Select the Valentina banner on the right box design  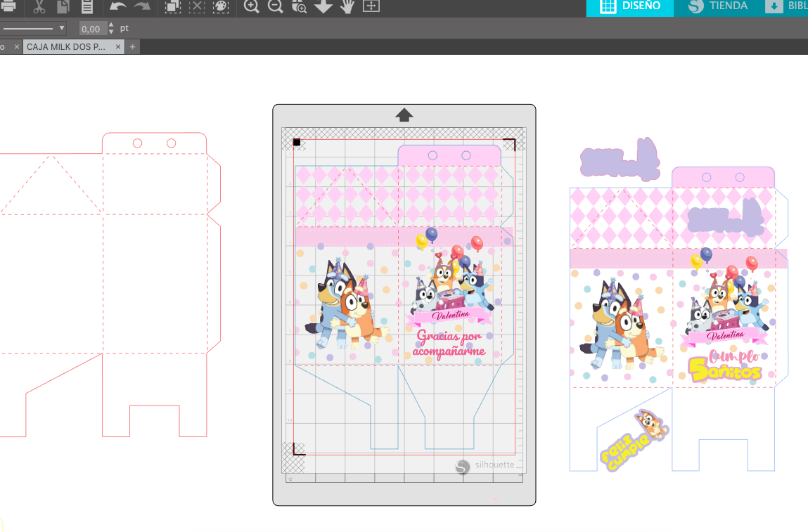[724, 336]
